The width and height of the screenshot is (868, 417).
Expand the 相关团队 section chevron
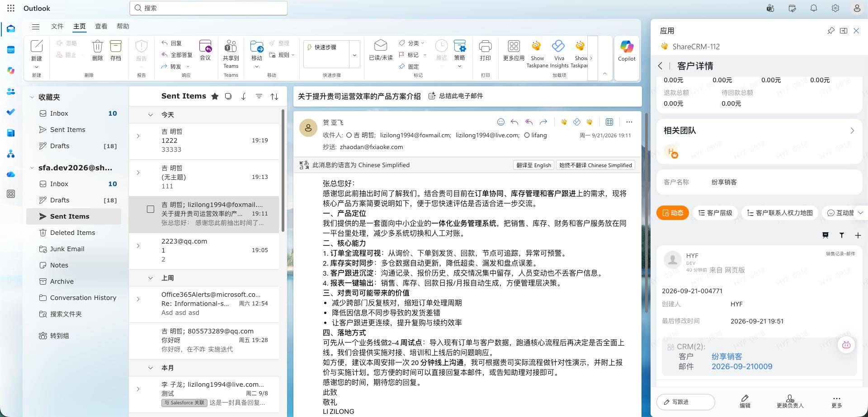click(x=852, y=131)
